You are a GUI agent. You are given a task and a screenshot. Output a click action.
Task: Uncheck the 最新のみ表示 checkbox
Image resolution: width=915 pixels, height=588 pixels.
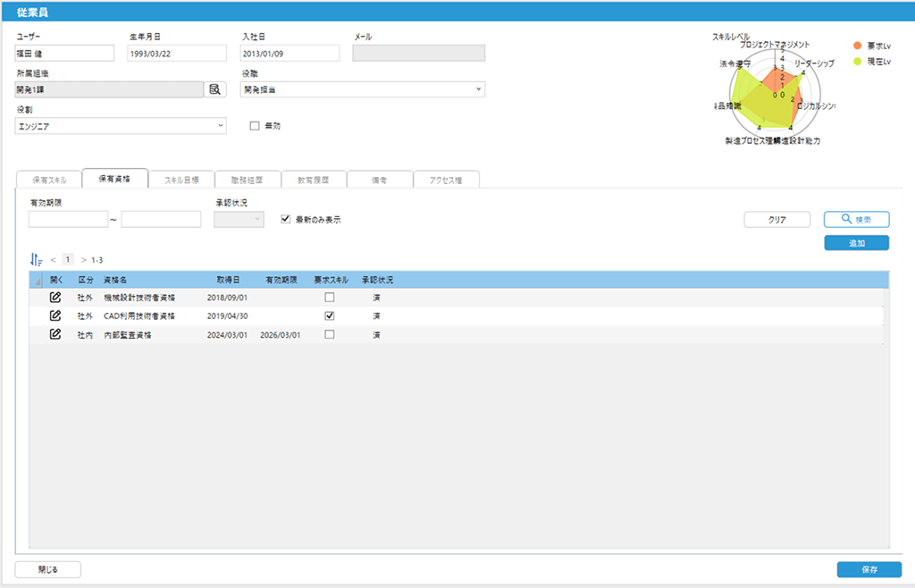(286, 219)
